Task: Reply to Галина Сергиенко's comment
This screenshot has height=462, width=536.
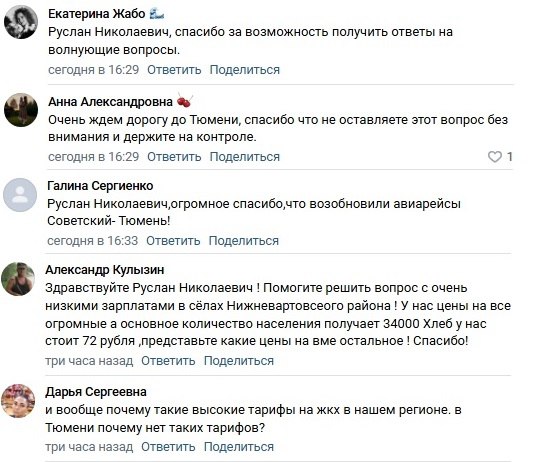Action: 173,241
